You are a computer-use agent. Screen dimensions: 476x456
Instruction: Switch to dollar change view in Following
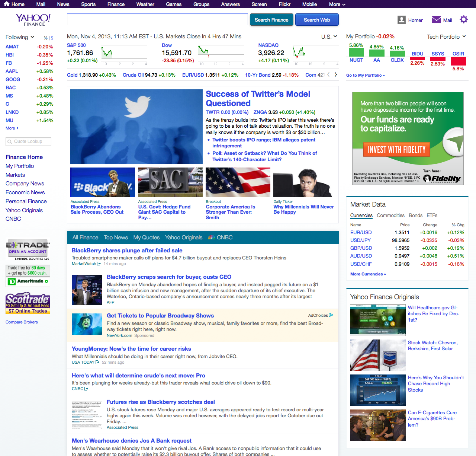[52, 38]
